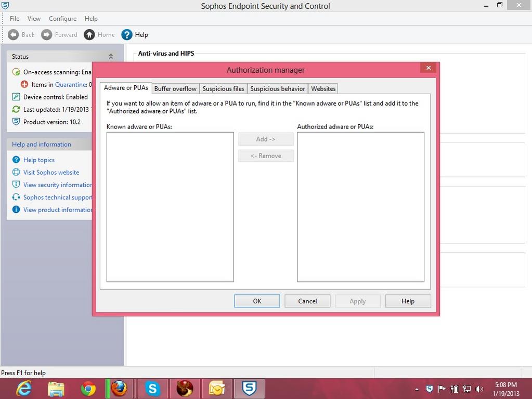
Task: Click the Sophos shield taskbar button
Action: pos(249,389)
